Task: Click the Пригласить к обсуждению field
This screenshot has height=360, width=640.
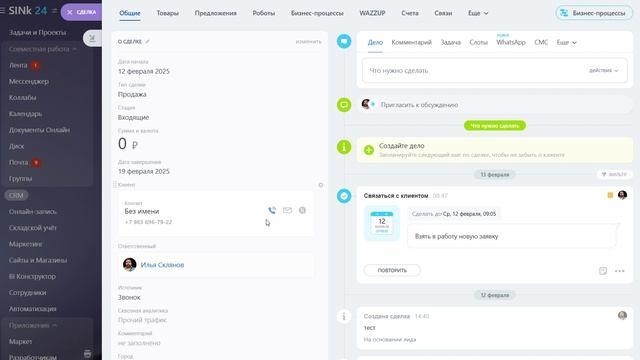Action: 495,105
